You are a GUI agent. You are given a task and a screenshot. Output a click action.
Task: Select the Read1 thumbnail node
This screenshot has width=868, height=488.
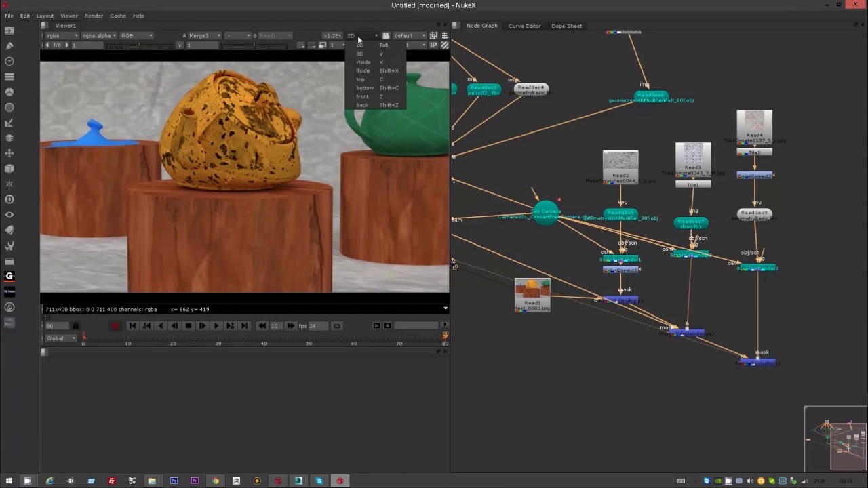coord(532,295)
